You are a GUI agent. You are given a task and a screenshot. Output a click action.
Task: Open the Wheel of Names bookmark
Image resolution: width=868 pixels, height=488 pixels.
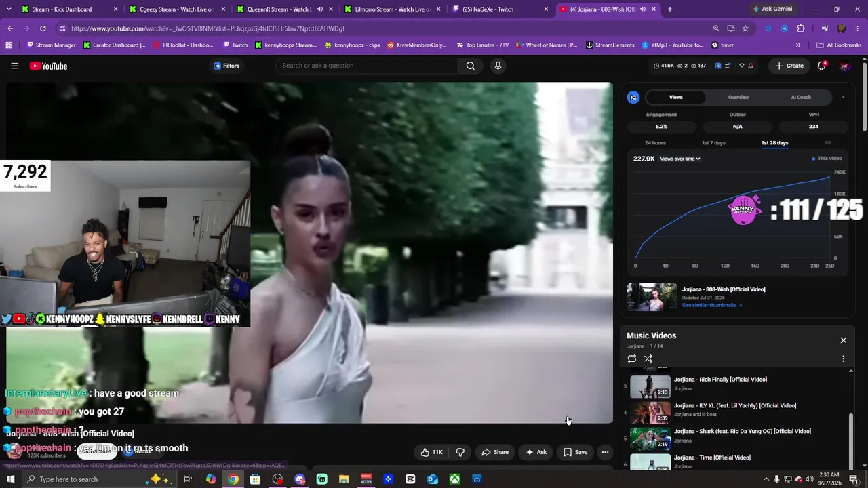(547, 45)
